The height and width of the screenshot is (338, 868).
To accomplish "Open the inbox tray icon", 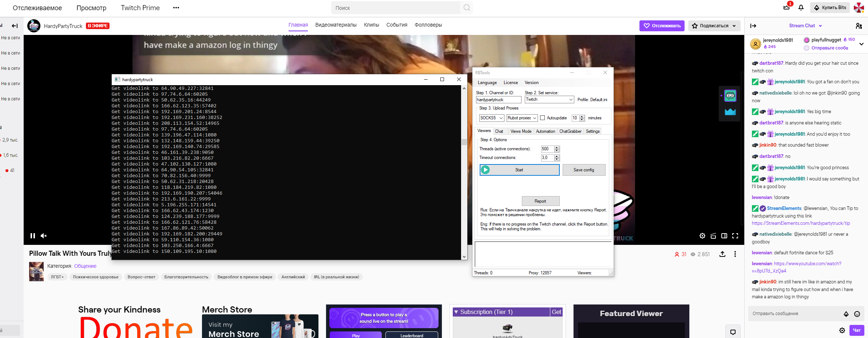I will pyautogui.click(x=786, y=8).
